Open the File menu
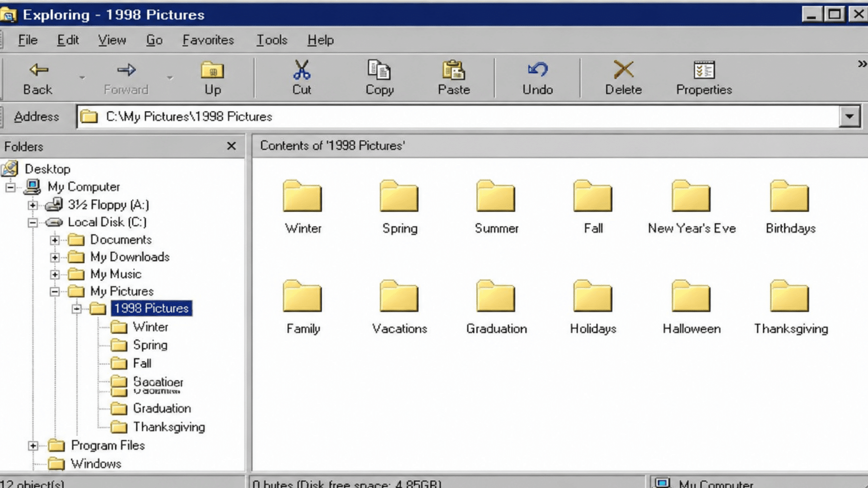The width and height of the screenshot is (868, 488). 28,40
